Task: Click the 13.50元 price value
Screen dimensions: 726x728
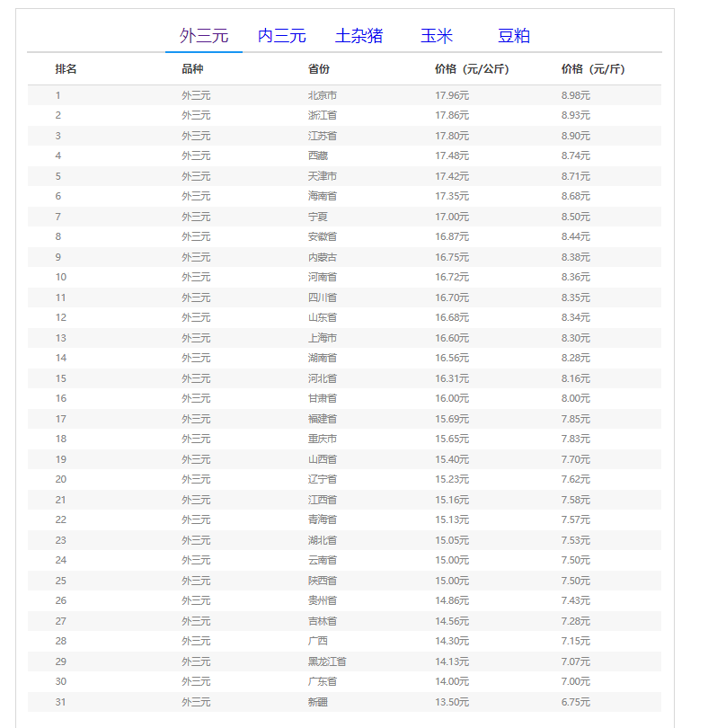Action: [x=452, y=702]
